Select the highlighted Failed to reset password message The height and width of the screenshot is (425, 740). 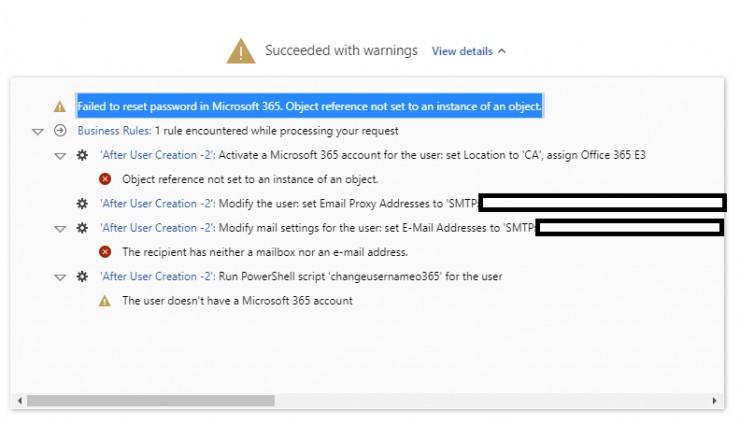pos(309,107)
